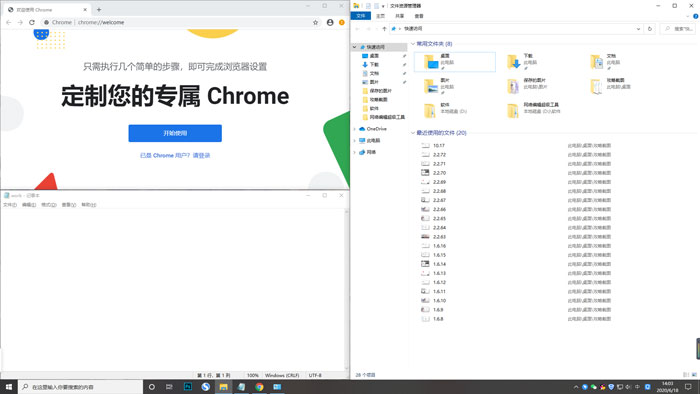
Task: Select recent file 2.2.72
Action: 439,155
